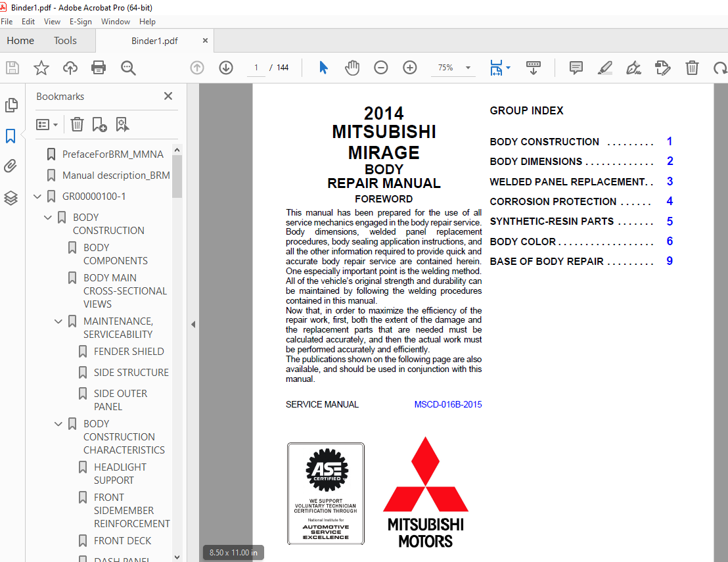728x562 pixels.
Task: Open the zoom level 75% dropdown
Action: click(x=468, y=68)
